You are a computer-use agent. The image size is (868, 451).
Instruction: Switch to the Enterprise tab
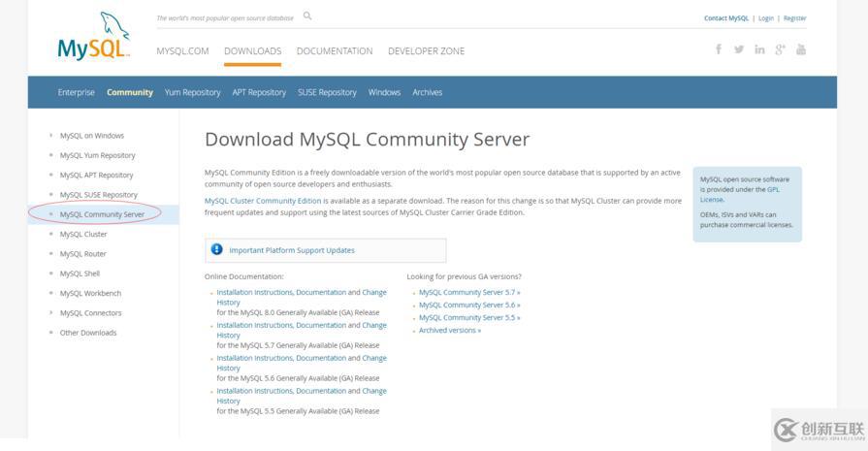point(77,92)
